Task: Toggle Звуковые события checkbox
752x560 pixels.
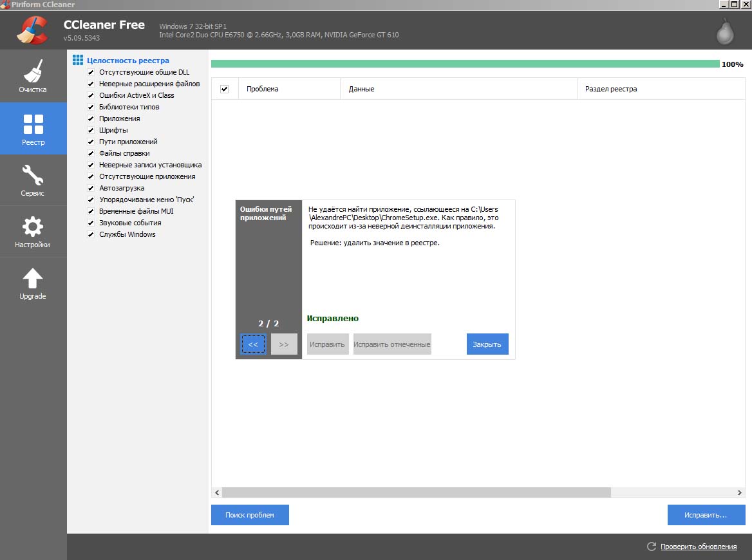Action: click(x=91, y=223)
